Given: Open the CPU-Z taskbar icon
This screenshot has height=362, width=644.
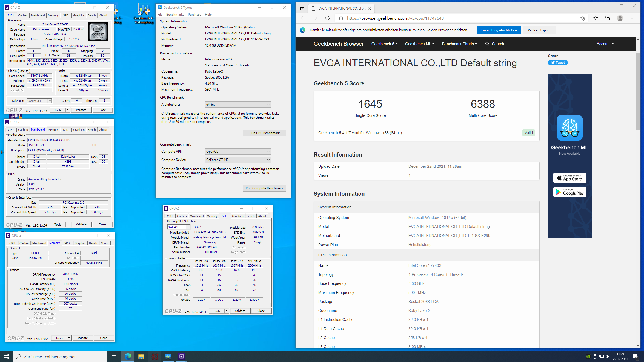Looking at the screenshot, I should 182,357.
